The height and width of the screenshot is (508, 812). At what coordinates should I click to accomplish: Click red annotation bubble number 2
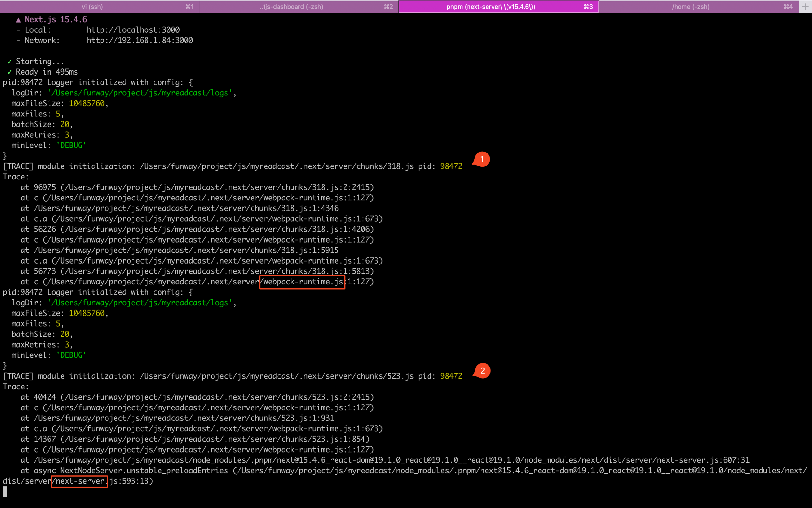point(482,371)
